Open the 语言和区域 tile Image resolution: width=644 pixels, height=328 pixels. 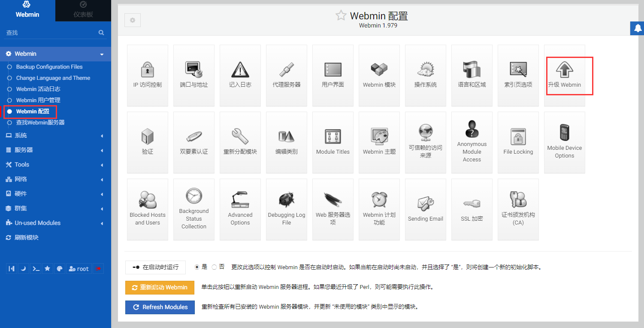click(x=472, y=76)
